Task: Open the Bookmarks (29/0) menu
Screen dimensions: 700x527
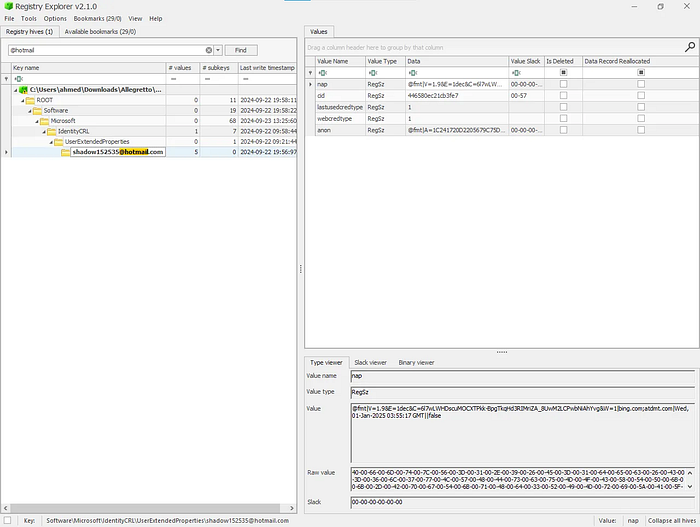Action: [x=97, y=19]
